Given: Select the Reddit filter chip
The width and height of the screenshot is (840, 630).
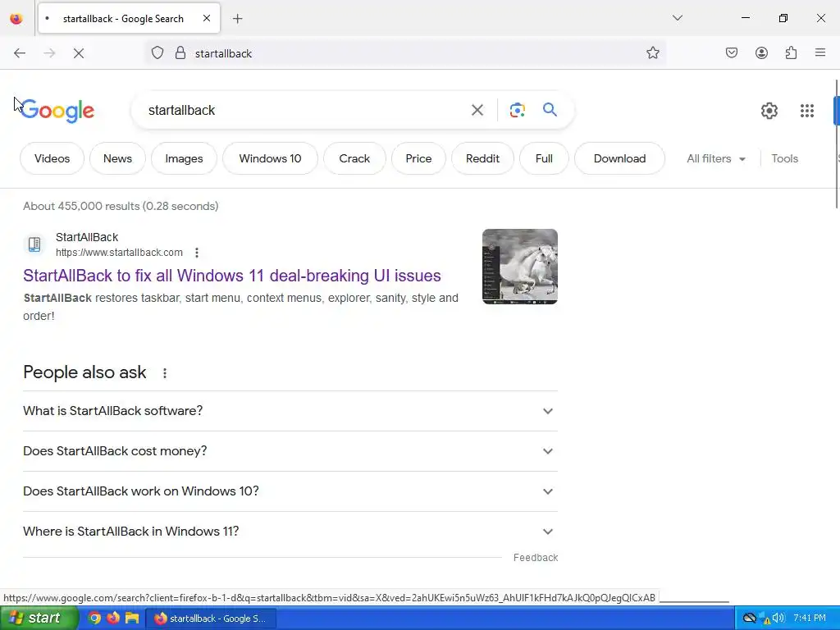Looking at the screenshot, I should coord(482,158).
